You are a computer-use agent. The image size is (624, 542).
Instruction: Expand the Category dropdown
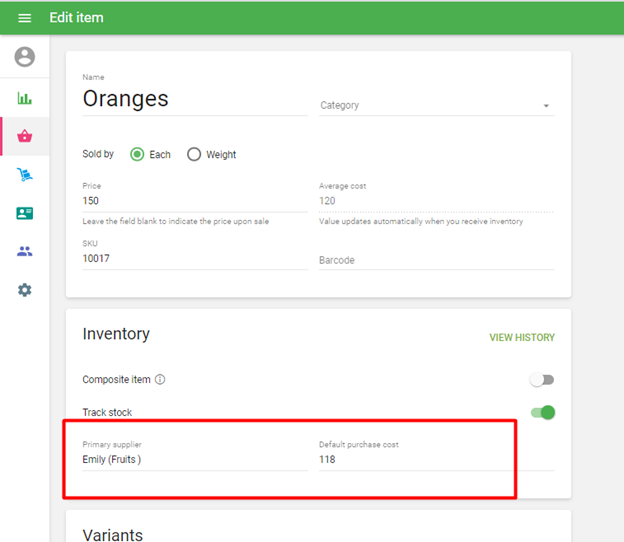tap(436, 105)
